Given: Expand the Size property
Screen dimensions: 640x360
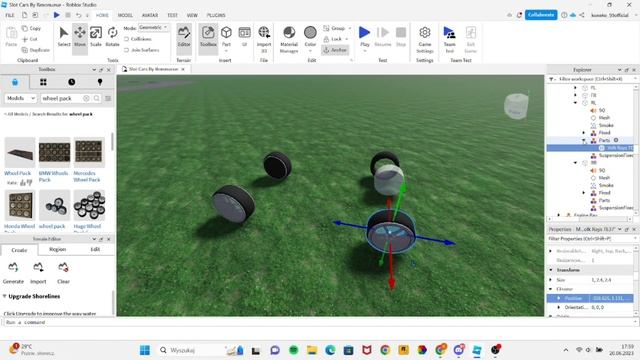Looking at the screenshot, I should tap(551, 280).
